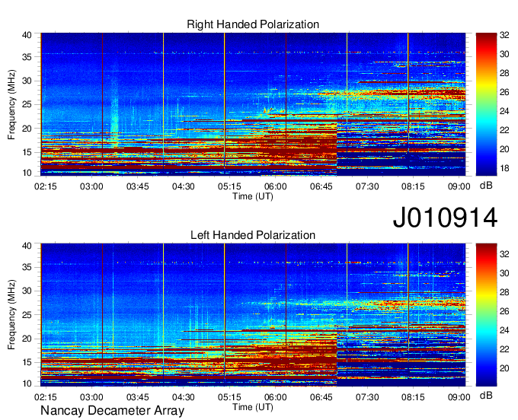Screen dimensions: 518x420
Task: Click Frequency (MHz) axis label of Right Handed plot
Action: tap(11, 104)
